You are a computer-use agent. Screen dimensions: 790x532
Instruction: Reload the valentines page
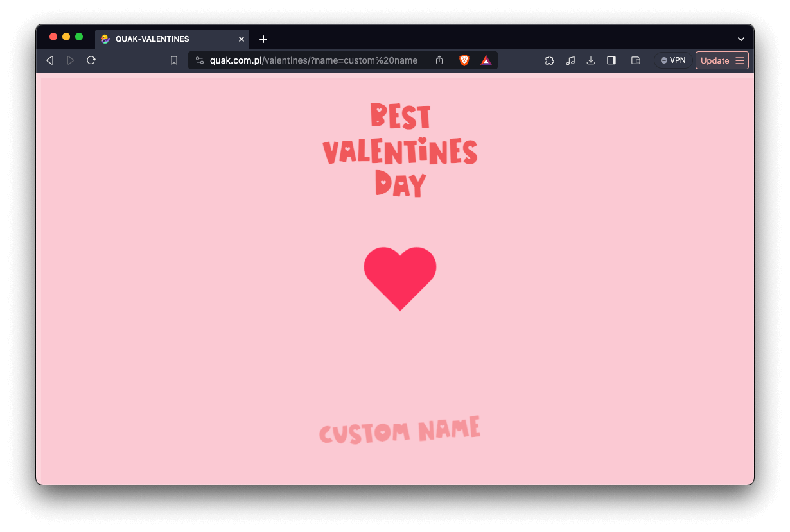coord(91,60)
